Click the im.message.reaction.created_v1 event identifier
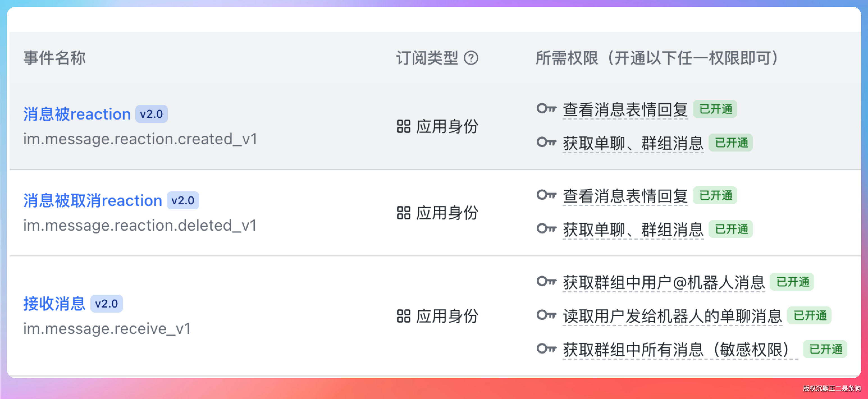This screenshot has width=868, height=399. (140, 139)
